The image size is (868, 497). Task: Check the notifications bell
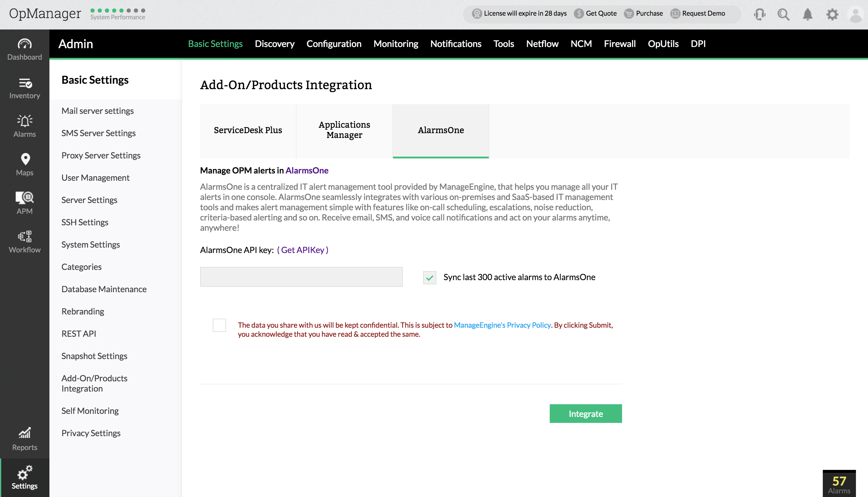coord(807,14)
